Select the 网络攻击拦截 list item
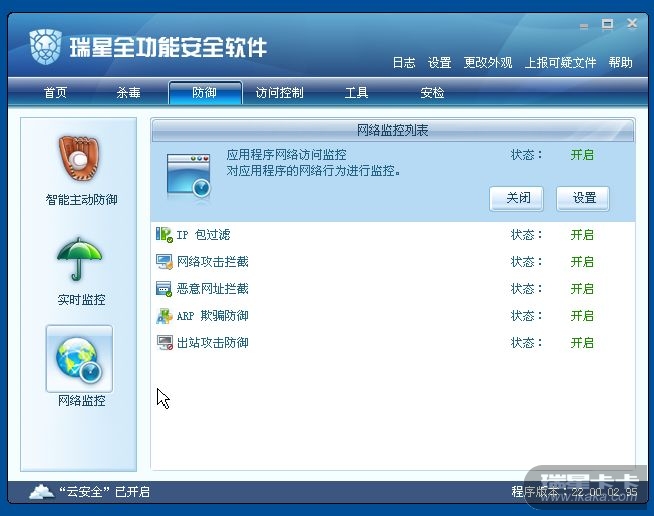This screenshot has width=654, height=516. (393, 262)
